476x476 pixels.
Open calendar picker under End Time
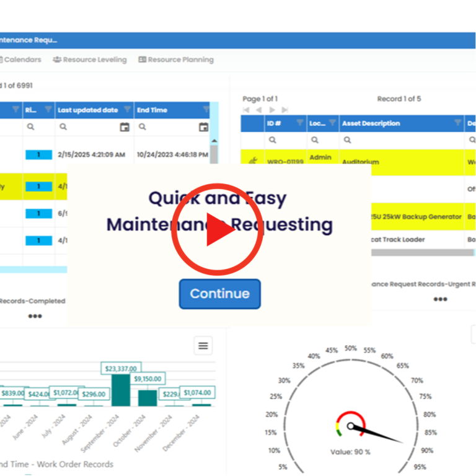tap(203, 127)
